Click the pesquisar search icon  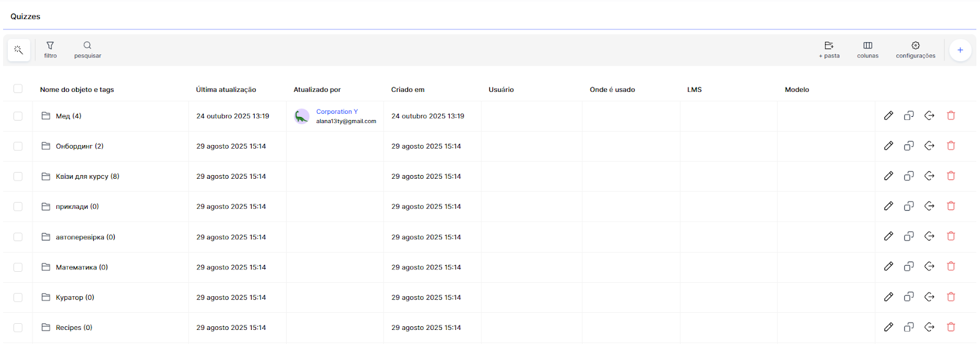point(88,50)
